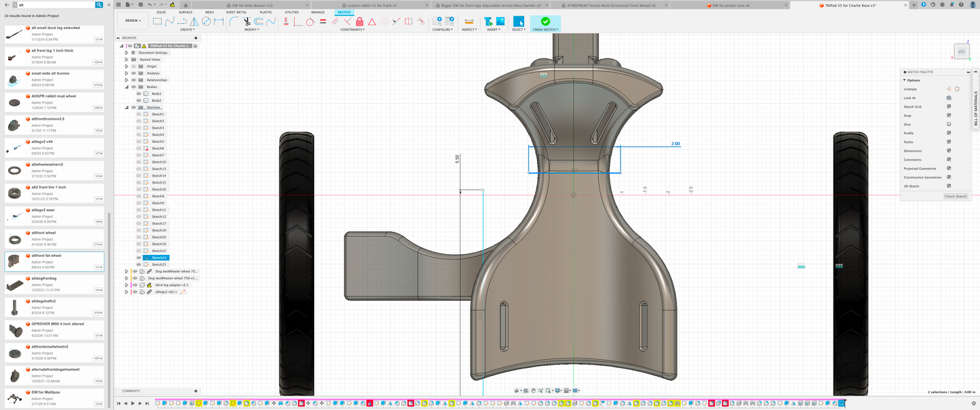Uncheck the Construction Geometries option
The height and width of the screenshot is (410, 980).
[x=949, y=177]
